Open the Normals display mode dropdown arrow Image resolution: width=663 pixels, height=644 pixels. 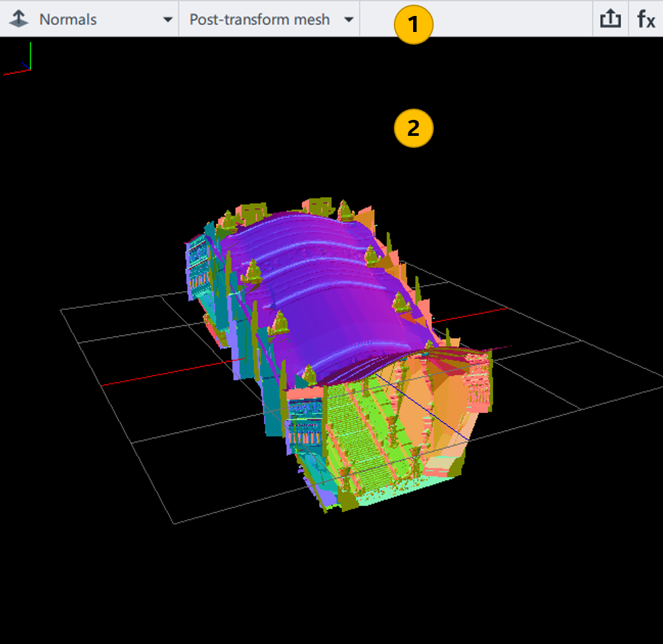[x=168, y=20]
